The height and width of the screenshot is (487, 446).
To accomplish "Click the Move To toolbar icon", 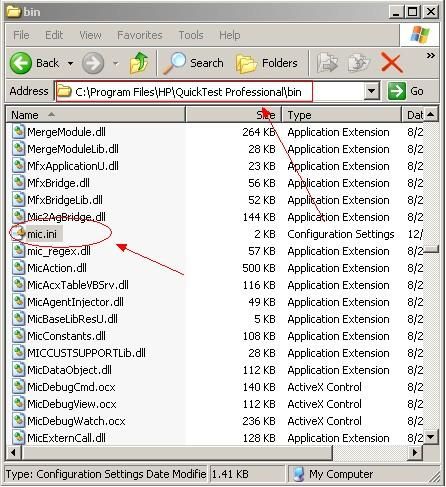I will (327, 63).
